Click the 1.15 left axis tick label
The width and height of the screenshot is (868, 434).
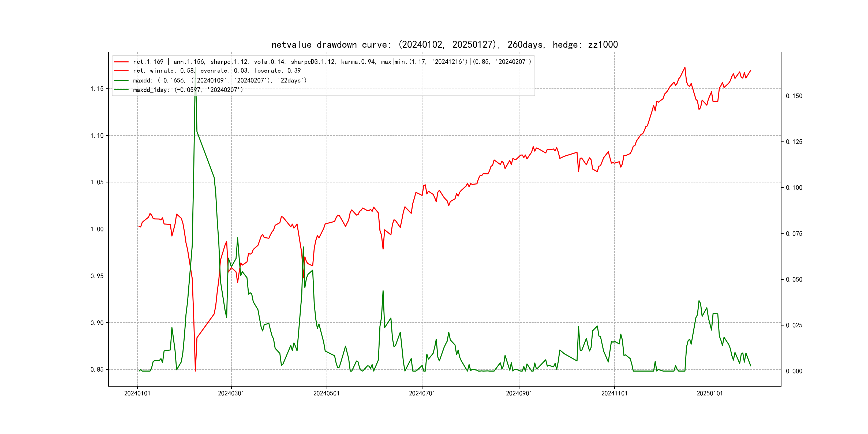coord(97,89)
